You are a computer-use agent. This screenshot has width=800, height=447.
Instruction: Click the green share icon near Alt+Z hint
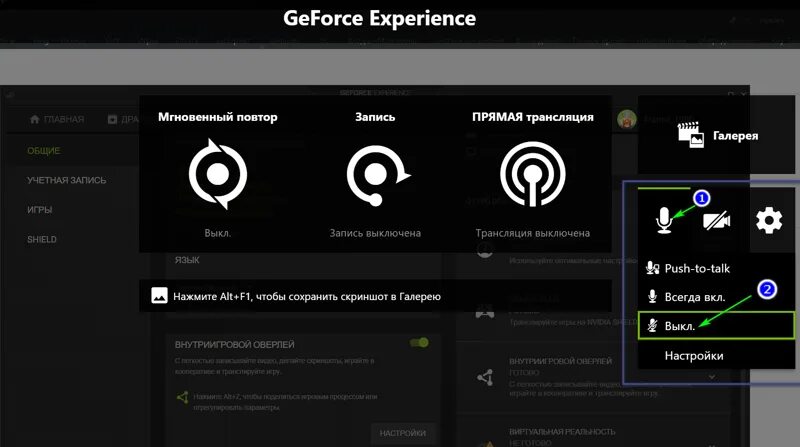point(182,397)
